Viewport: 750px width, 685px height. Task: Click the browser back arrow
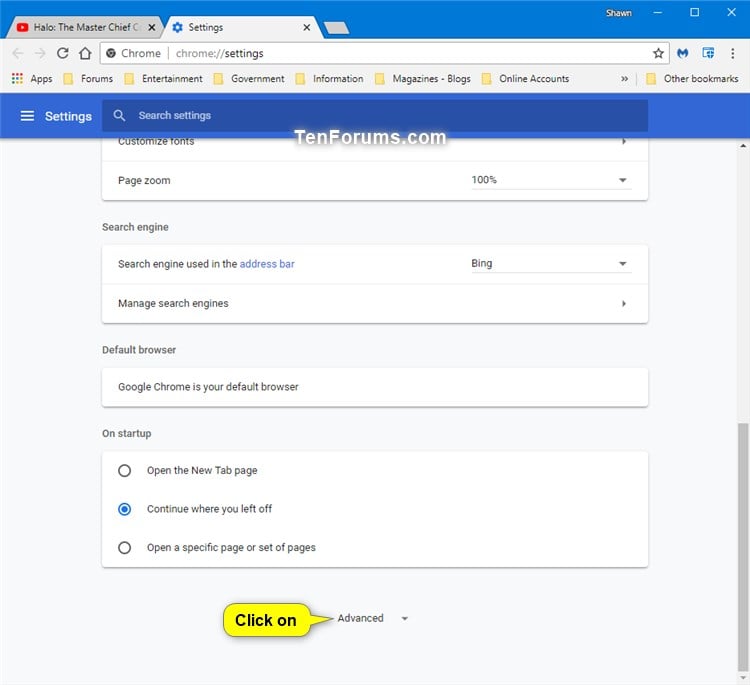point(18,53)
